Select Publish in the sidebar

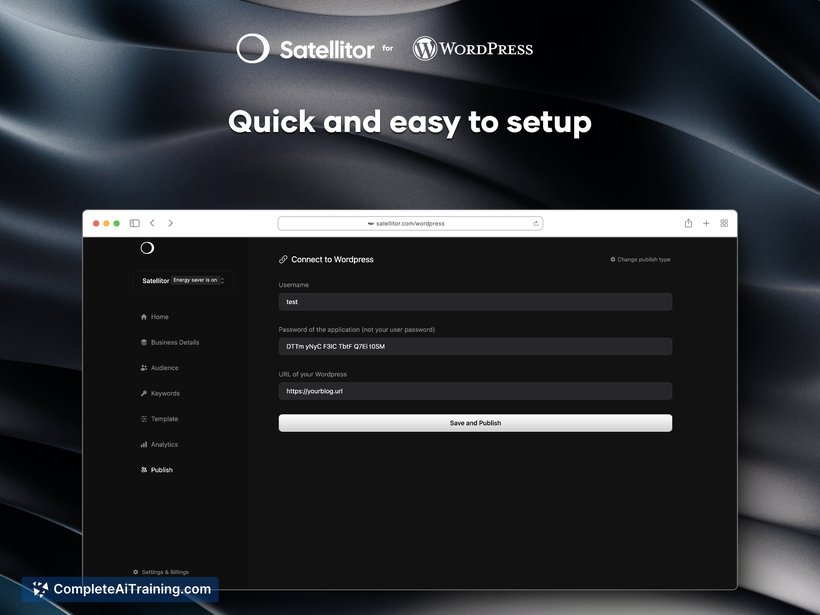coord(156,470)
